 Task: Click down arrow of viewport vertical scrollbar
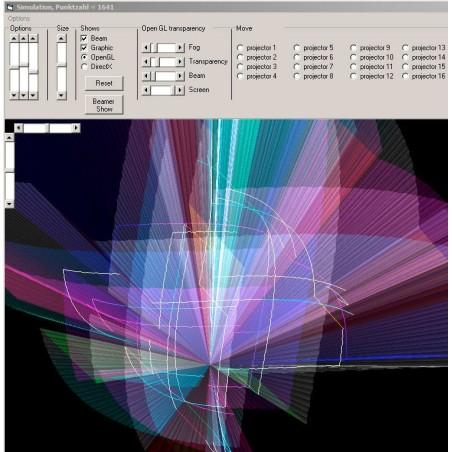pyautogui.click(x=9, y=203)
